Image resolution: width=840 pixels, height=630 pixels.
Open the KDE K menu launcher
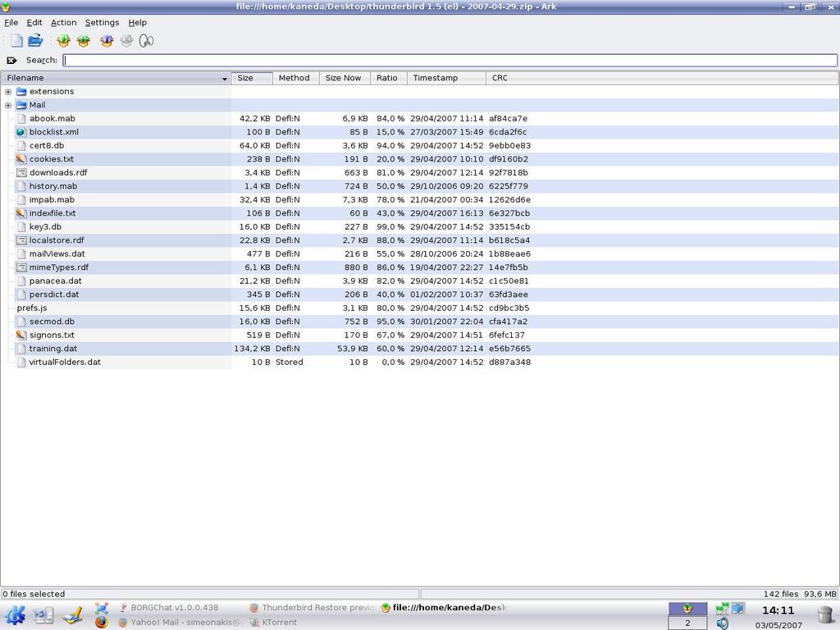pos(15,614)
